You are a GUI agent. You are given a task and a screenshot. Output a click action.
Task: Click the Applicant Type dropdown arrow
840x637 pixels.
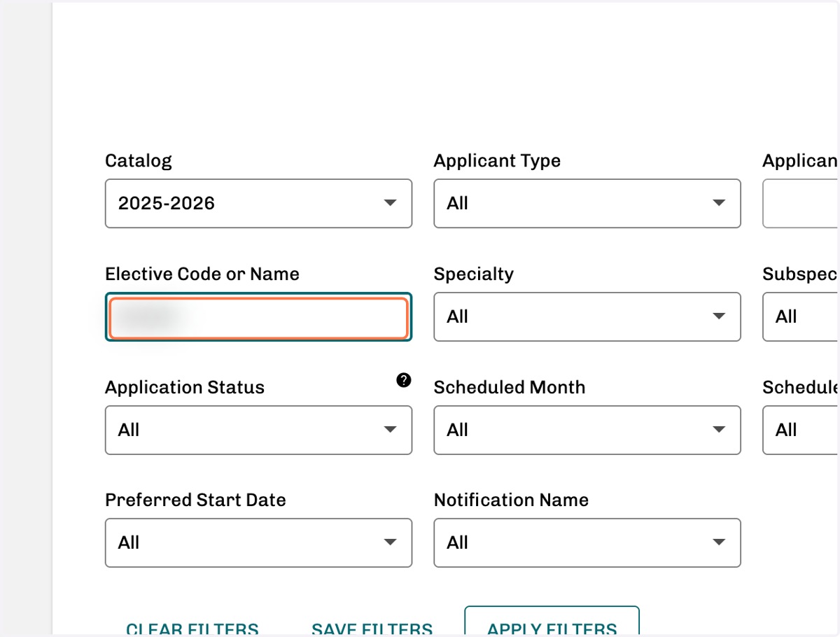(719, 203)
